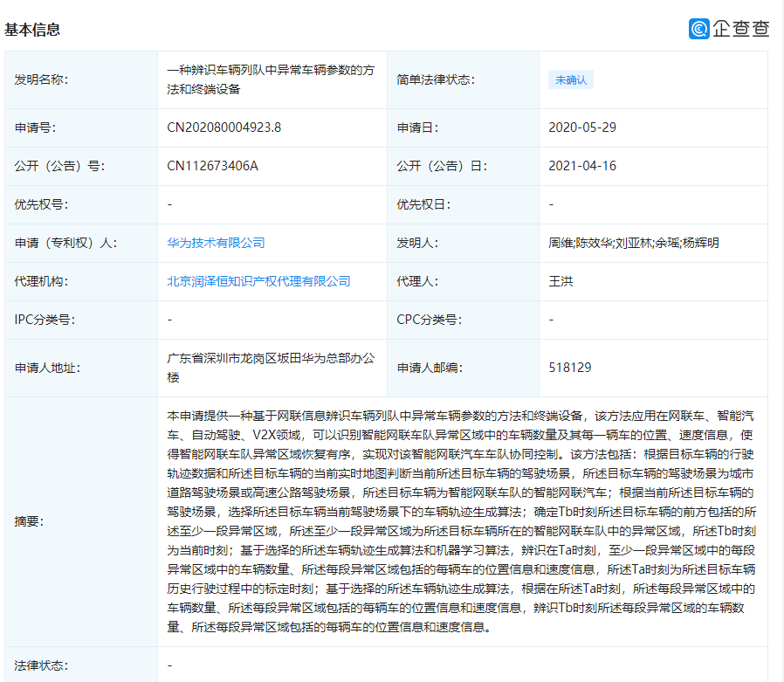Screen dimensions: 784x682
Task: Select publication date 2021-04-16
Action: pos(582,166)
